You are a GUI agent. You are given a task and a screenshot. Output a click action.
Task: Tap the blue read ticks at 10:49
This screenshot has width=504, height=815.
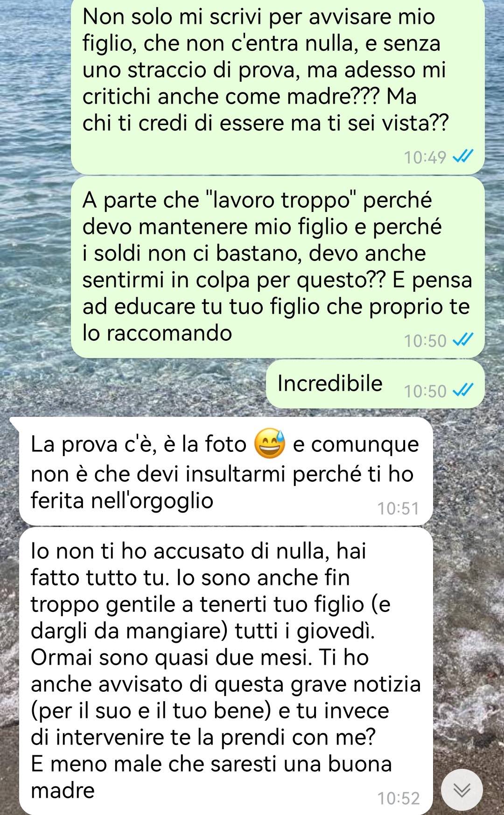tap(463, 157)
